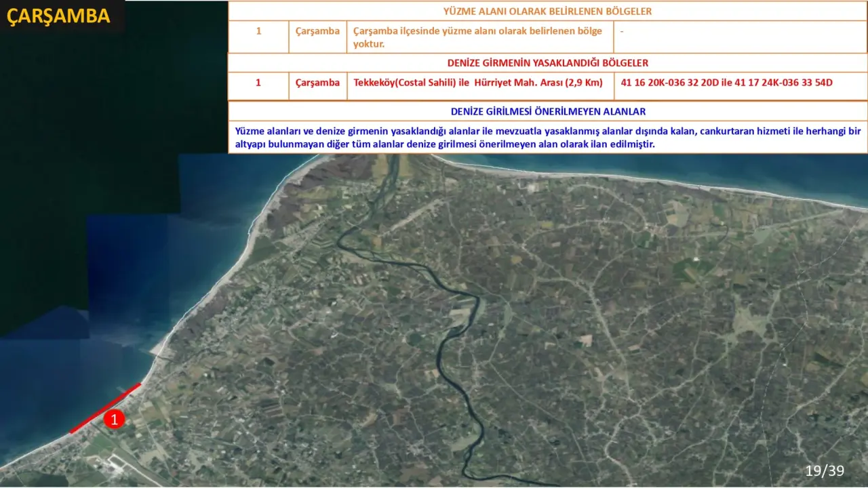868x488 pixels.
Task: Click the DENİZE GİRMENİN YASAKLANDIĞI BÖLGELER header
Action: pos(547,63)
